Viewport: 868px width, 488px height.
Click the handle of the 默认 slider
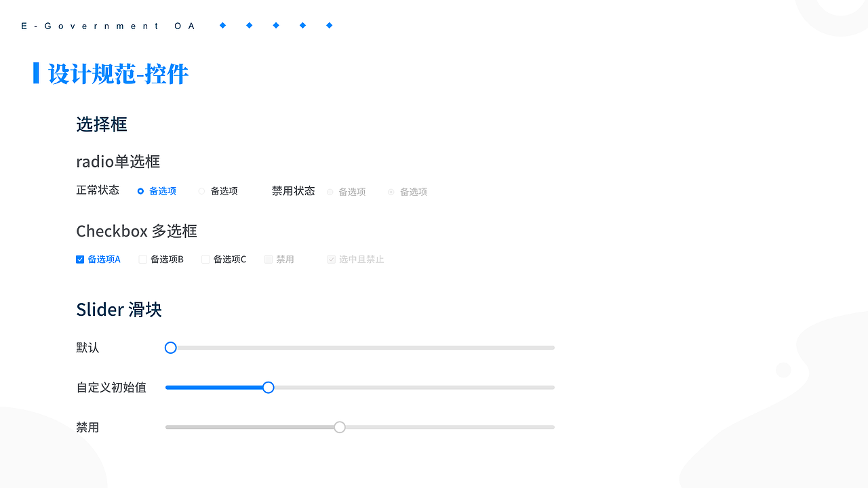point(170,347)
